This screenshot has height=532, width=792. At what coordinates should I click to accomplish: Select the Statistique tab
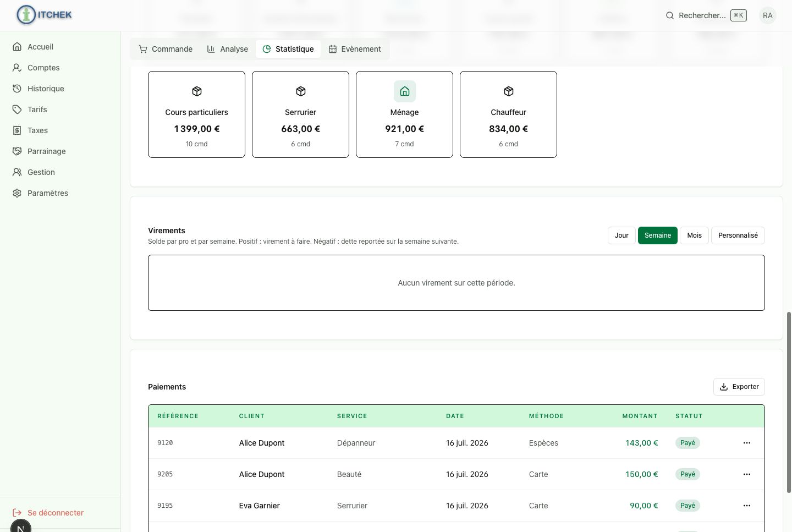(288, 49)
